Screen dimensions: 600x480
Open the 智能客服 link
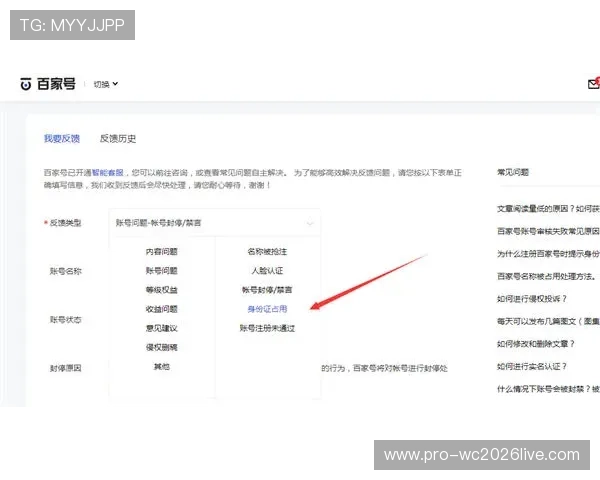tap(108, 173)
